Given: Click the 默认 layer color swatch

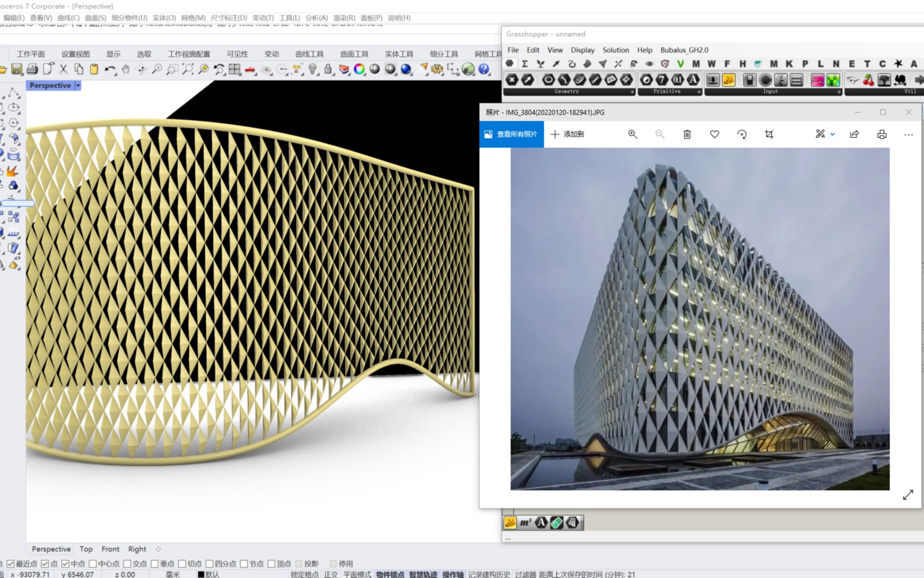Looking at the screenshot, I should [x=201, y=574].
